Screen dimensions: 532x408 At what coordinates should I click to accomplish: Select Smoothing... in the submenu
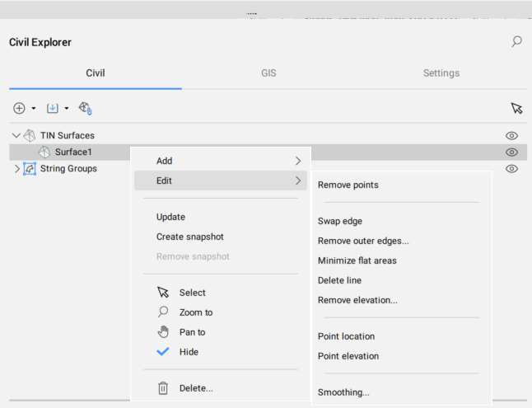coord(343,392)
